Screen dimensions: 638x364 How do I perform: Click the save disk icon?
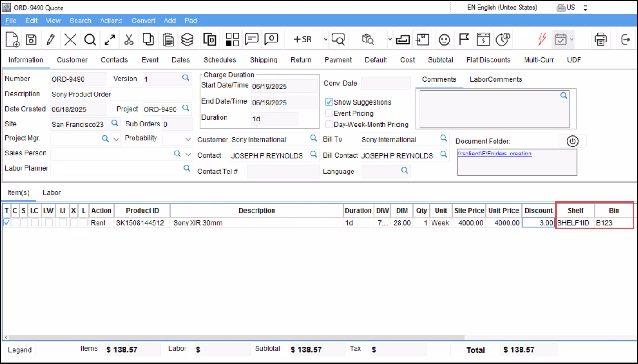tap(31, 40)
